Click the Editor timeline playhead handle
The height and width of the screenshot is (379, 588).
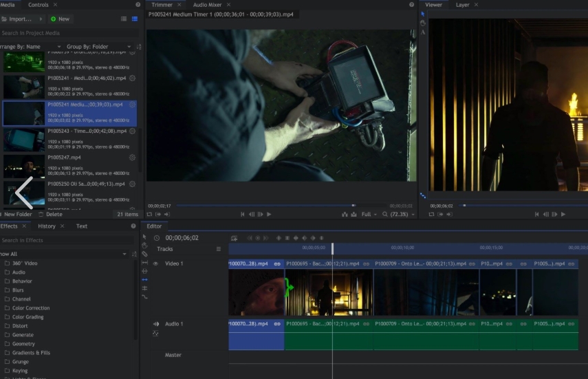pos(332,248)
